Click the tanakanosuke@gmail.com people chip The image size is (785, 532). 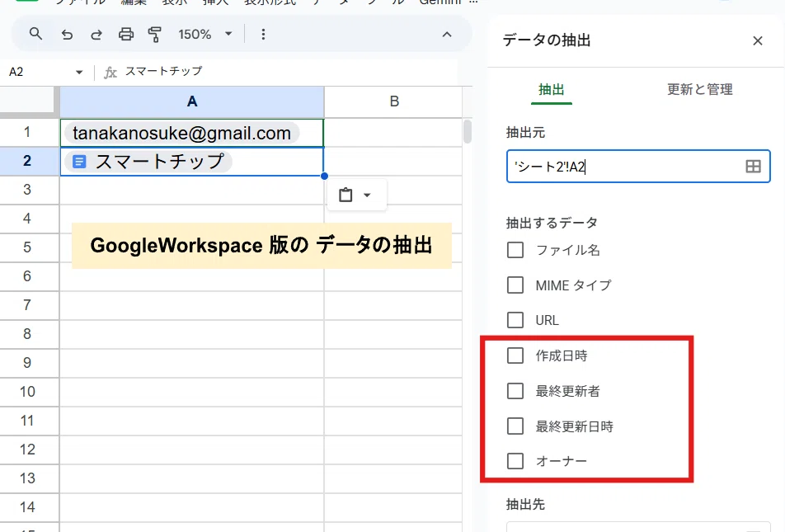click(x=181, y=134)
